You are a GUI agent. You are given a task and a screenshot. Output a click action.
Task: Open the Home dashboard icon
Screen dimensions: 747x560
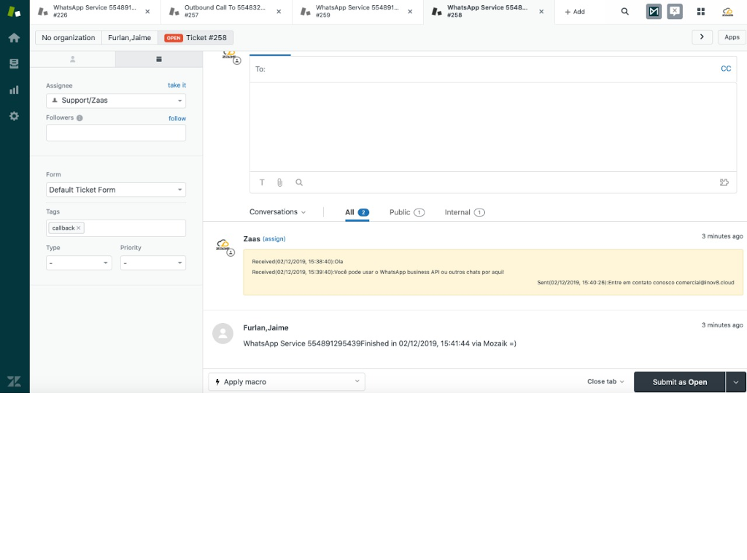[x=14, y=38]
